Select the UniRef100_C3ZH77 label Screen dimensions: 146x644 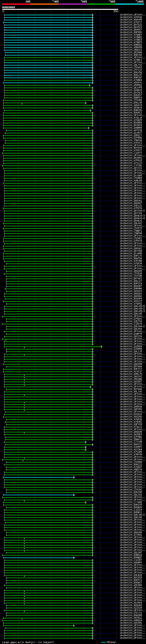point(131,153)
